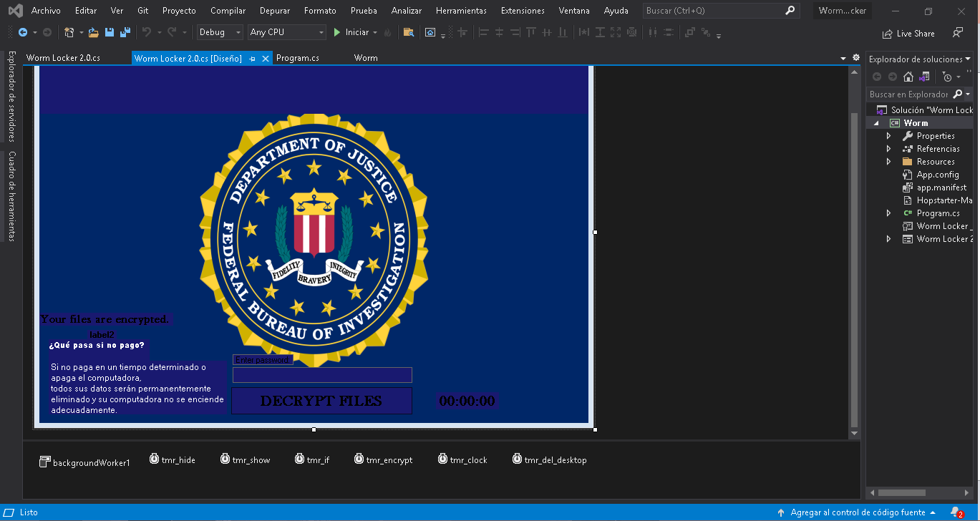Click the Save All toolbar icon
980x521 pixels.
(125, 32)
